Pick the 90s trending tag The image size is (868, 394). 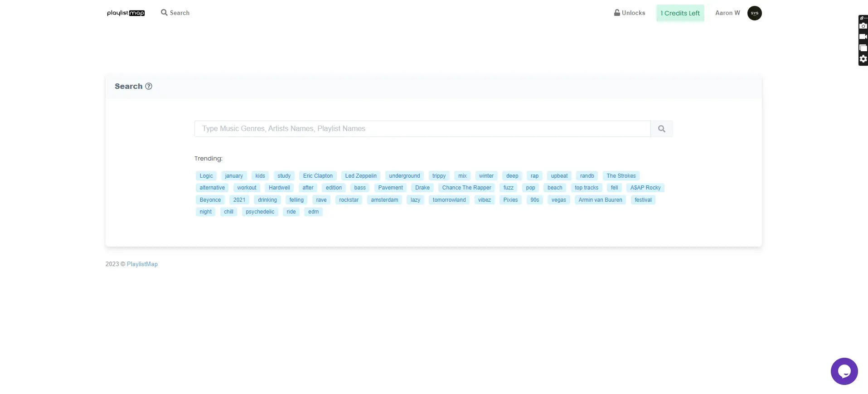pos(535,200)
